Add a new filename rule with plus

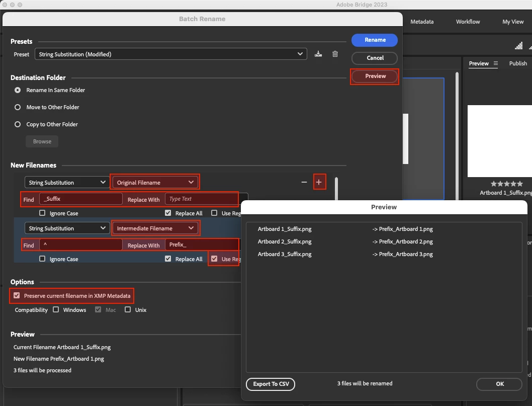tap(319, 182)
